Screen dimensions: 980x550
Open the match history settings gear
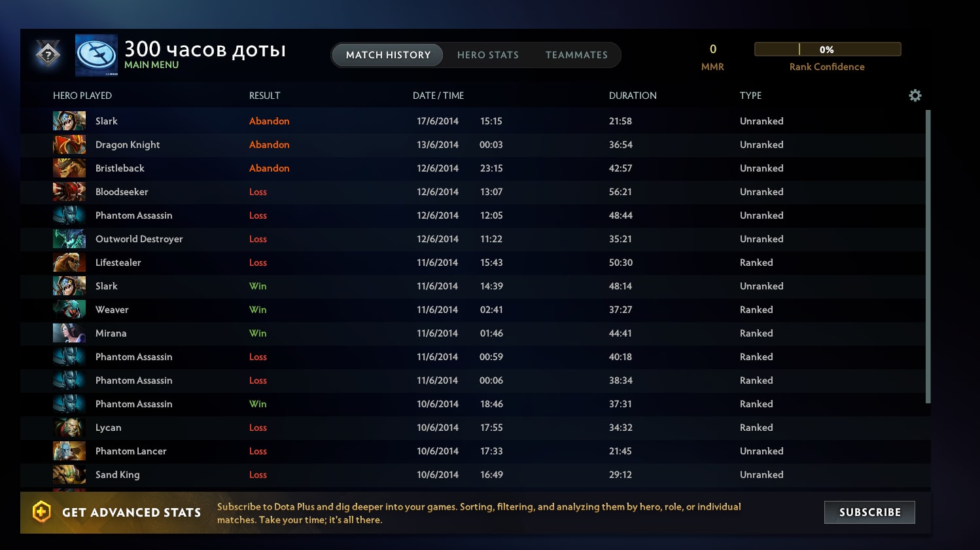point(915,96)
